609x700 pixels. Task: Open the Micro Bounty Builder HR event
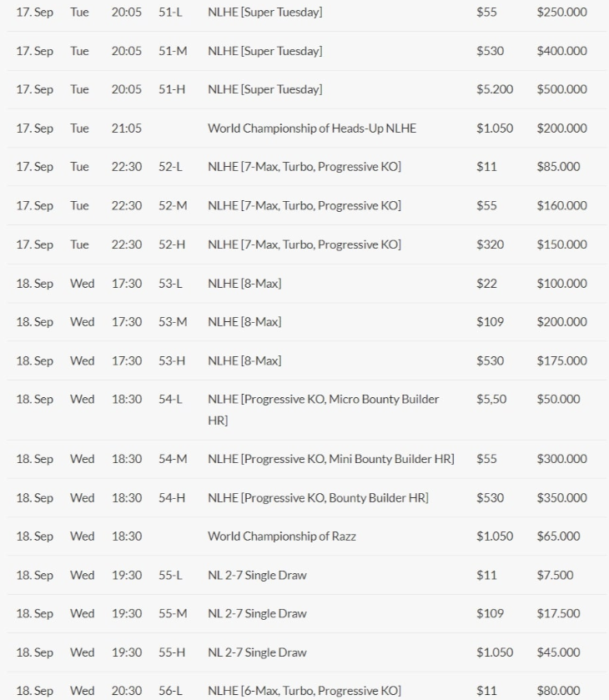click(323, 400)
